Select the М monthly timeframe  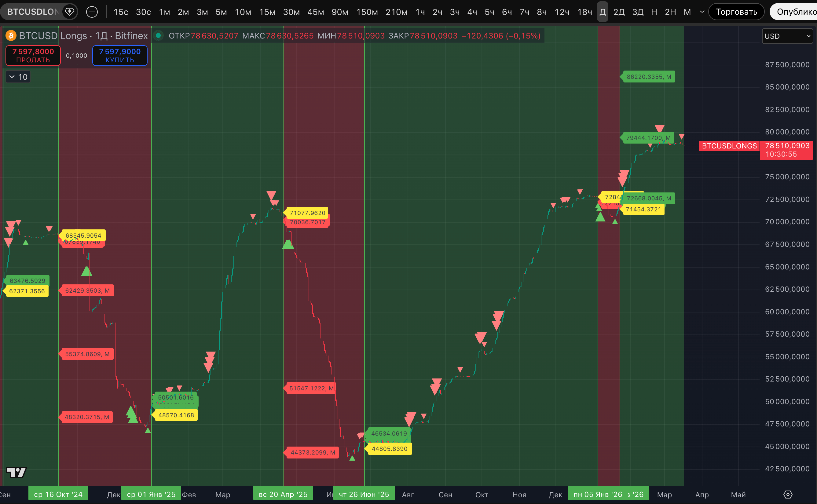click(x=687, y=12)
